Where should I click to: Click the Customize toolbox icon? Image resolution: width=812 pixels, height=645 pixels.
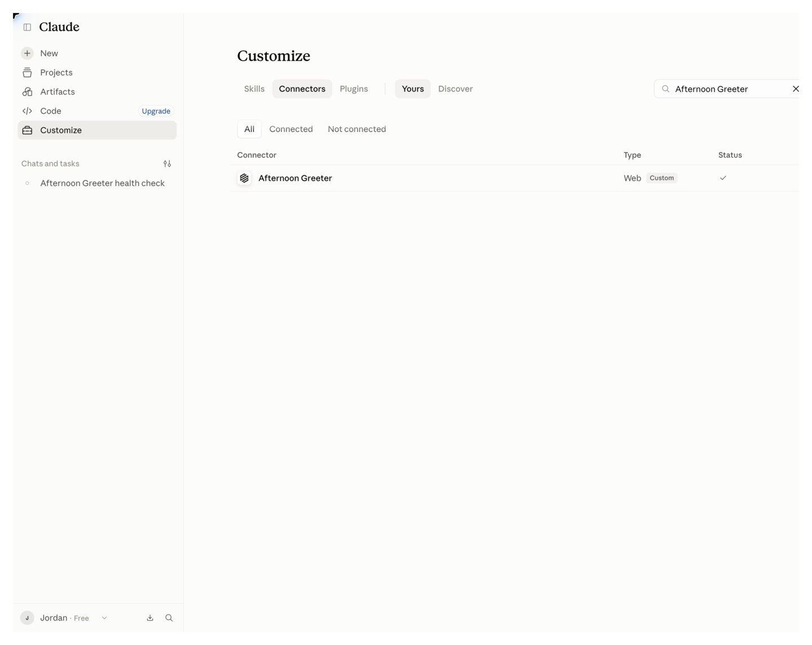point(27,130)
